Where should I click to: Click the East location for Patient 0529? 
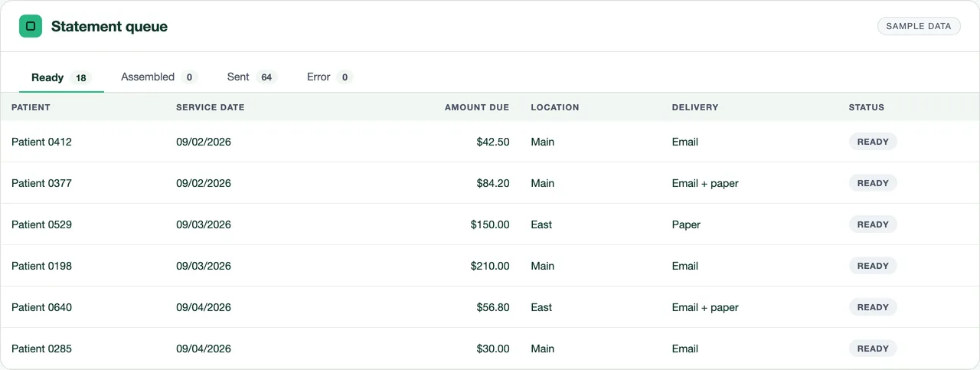pyautogui.click(x=541, y=224)
